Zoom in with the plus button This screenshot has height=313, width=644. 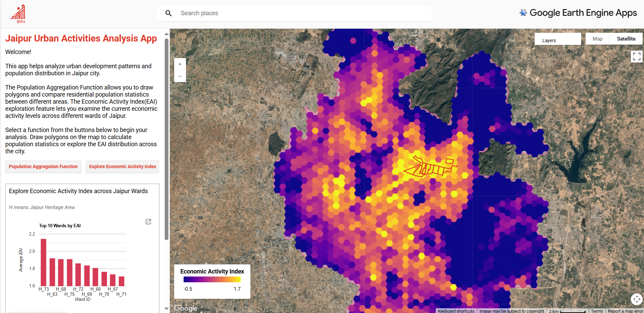tap(180, 64)
